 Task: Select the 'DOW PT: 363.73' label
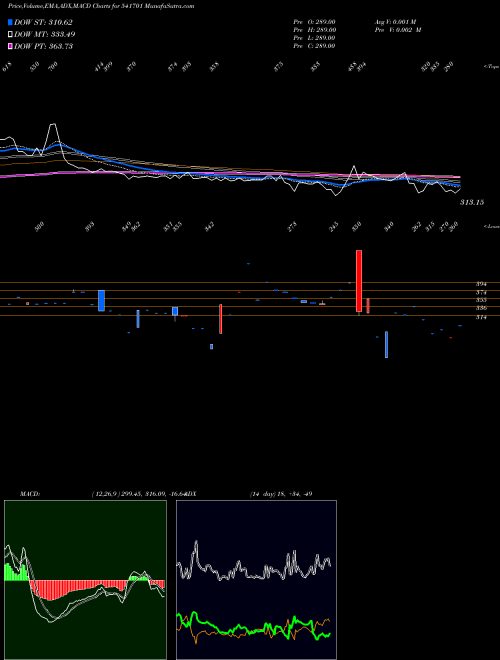tap(44, 46)
